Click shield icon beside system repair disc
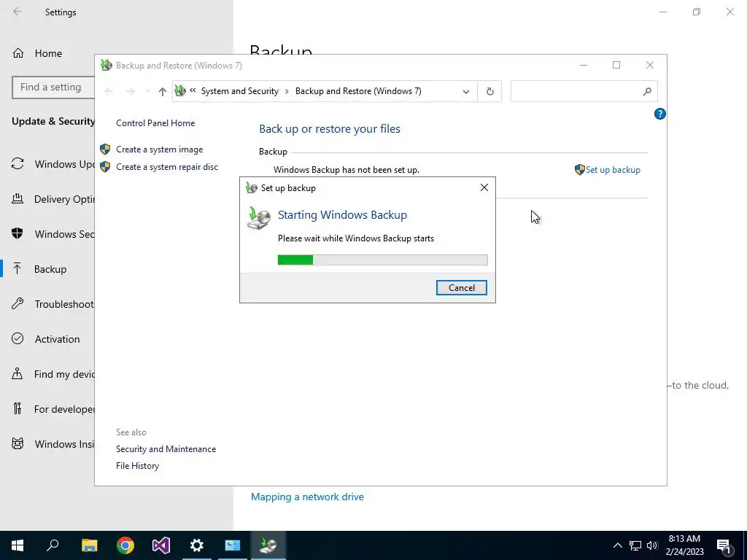 [x=105, y=167]
